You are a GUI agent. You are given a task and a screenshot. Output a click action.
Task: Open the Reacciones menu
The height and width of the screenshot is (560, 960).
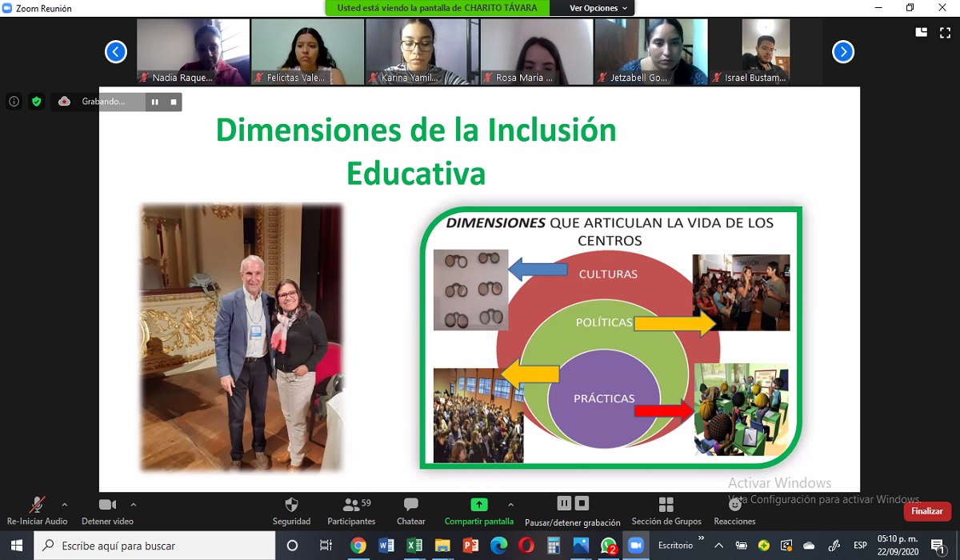coord(734,511)
